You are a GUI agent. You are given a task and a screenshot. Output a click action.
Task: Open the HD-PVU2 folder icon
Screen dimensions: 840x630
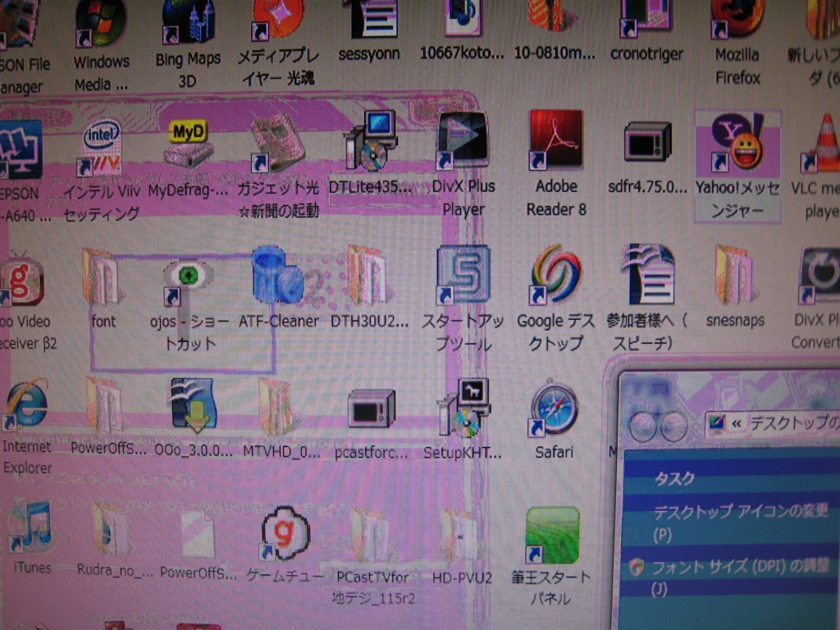coord(459,536)
